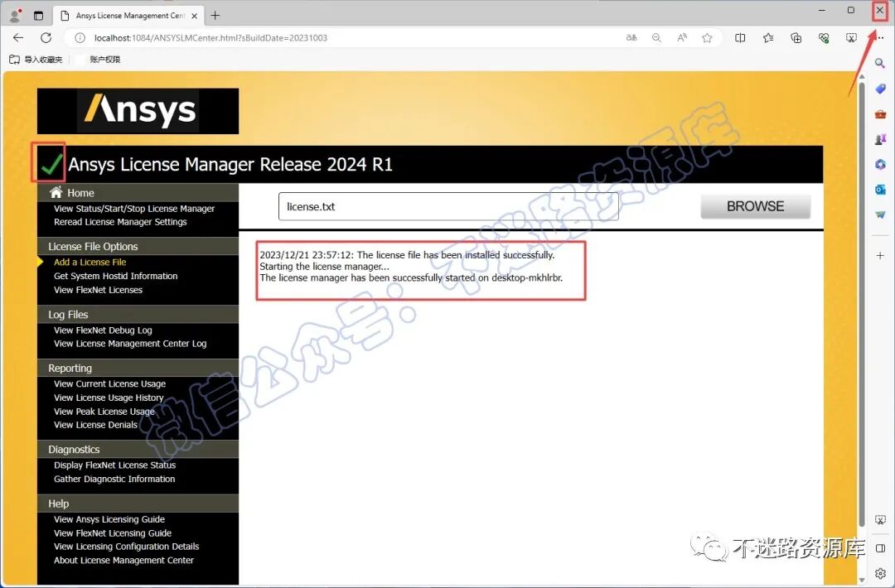Click the sidebar screenshot icon at the bottom

tap(880, 520)
